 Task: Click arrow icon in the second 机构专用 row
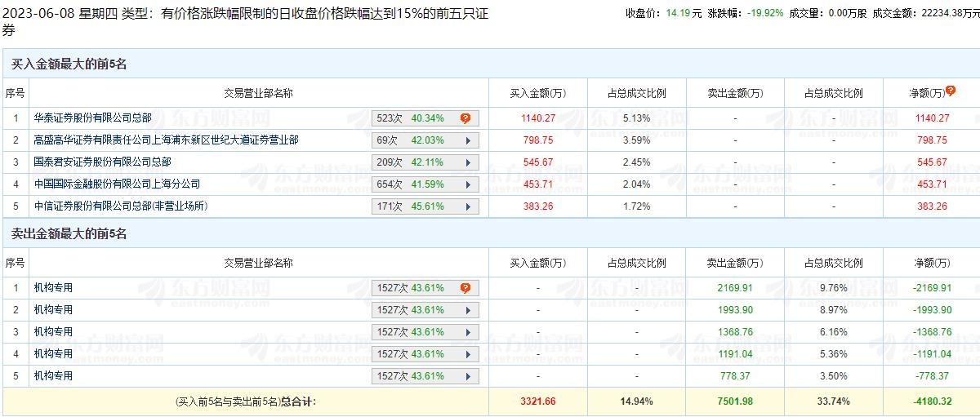pyautogui.click(x=468, y=310)
